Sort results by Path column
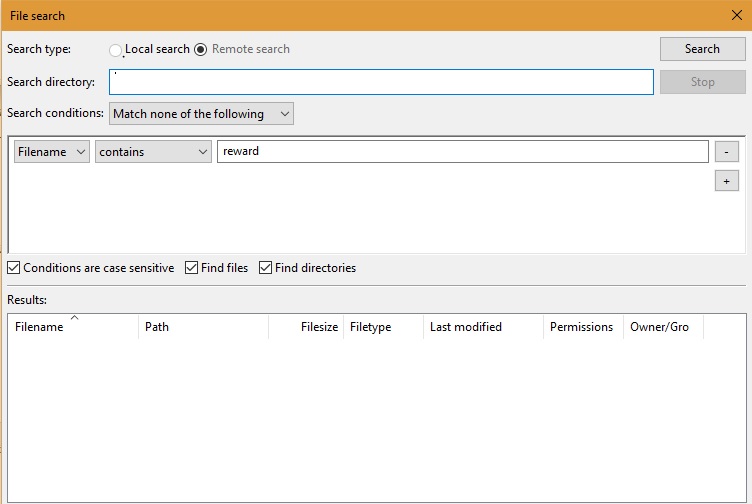 203,327
